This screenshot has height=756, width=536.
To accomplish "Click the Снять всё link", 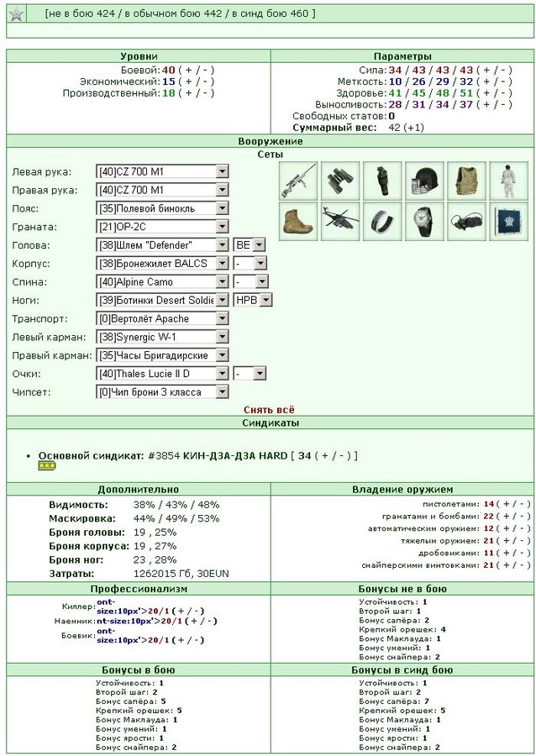I will tap(269, 410).
